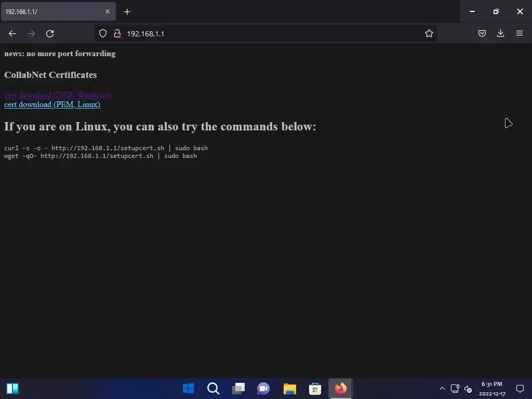Screen dimensions: 532x399
Task: Close the Firefox window
Action: click(x=520, y=11)
